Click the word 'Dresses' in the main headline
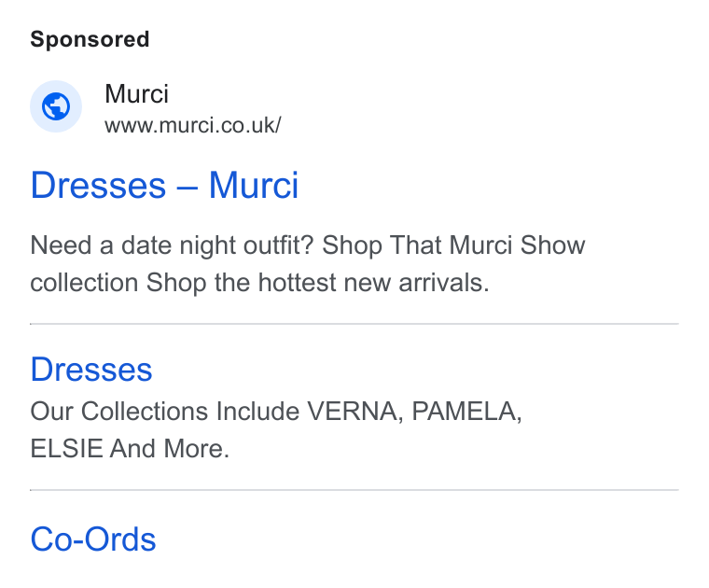Viewport: 709px width, 588px height. click(99, 185)
